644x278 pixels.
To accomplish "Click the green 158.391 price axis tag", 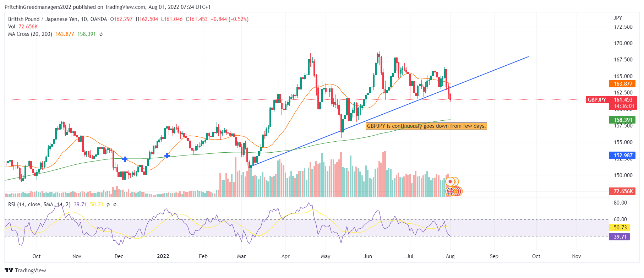I will tap(623, 120).
